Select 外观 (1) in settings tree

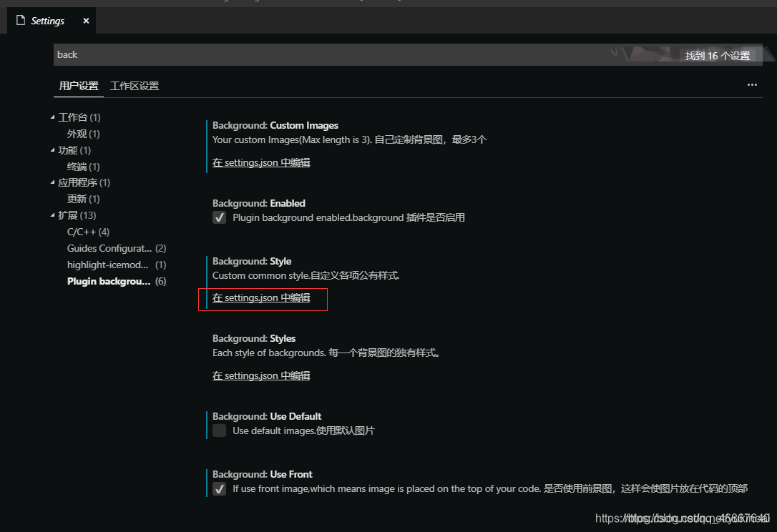click(x=83, y=134)
